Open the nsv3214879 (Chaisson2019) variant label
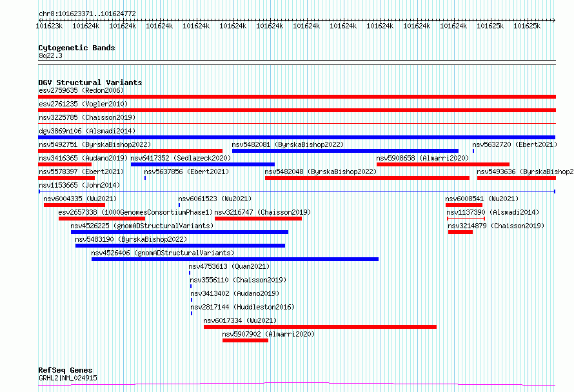The height and width of the screenshot is (392, 574). click(x=496, y=226)
